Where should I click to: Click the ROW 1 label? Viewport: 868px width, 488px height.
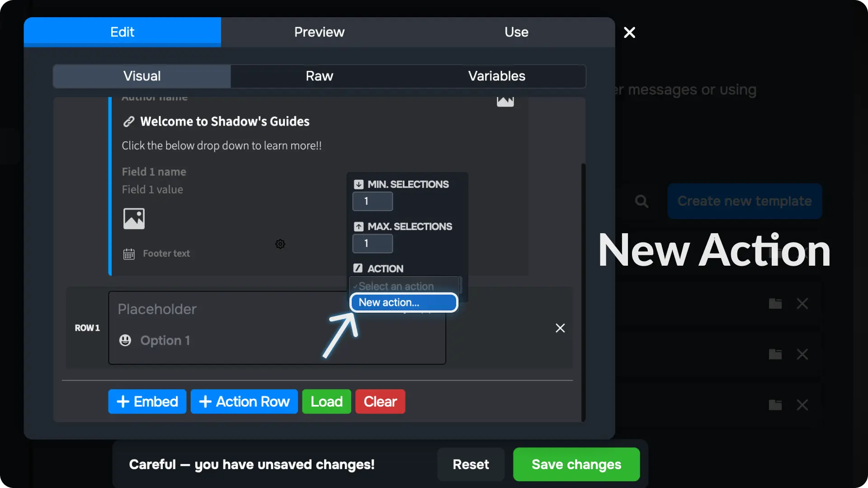[87, 328]
